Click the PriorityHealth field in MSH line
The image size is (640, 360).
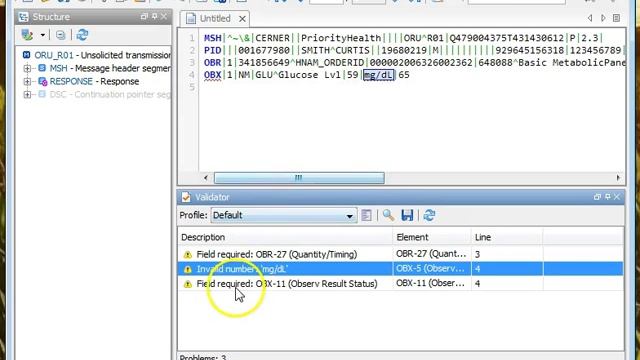tap(341, 38)
